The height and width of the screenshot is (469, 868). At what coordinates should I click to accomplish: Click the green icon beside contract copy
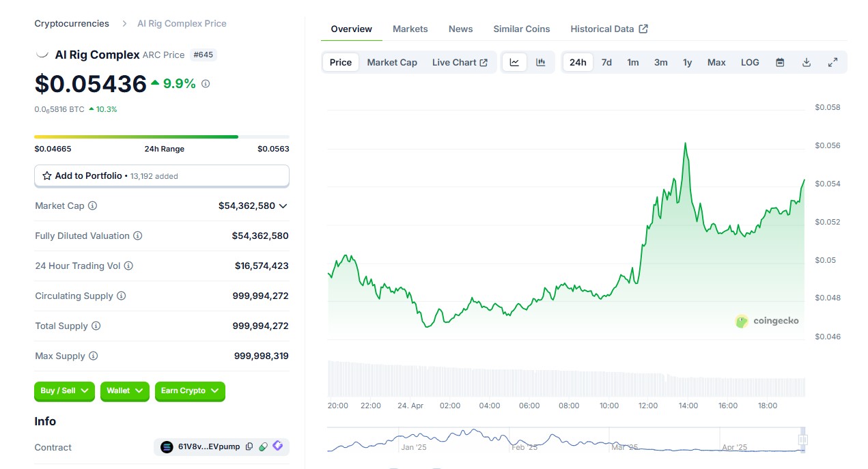coord(263,446)
